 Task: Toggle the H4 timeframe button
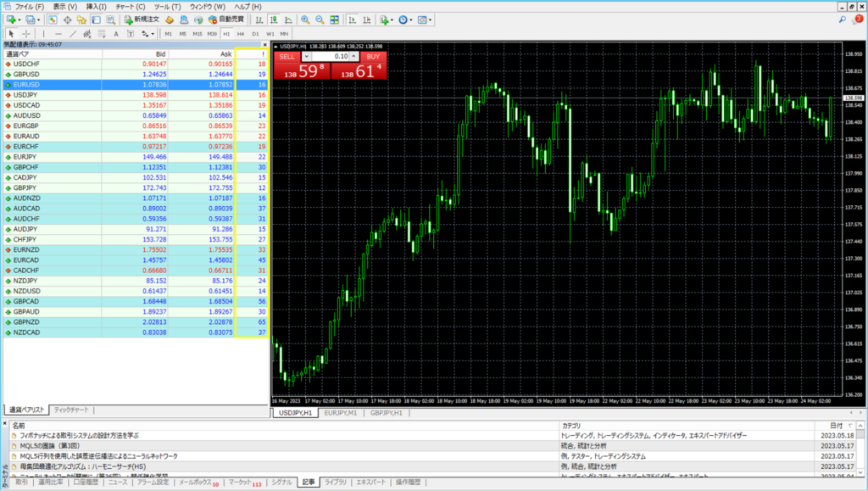point(241,34)
